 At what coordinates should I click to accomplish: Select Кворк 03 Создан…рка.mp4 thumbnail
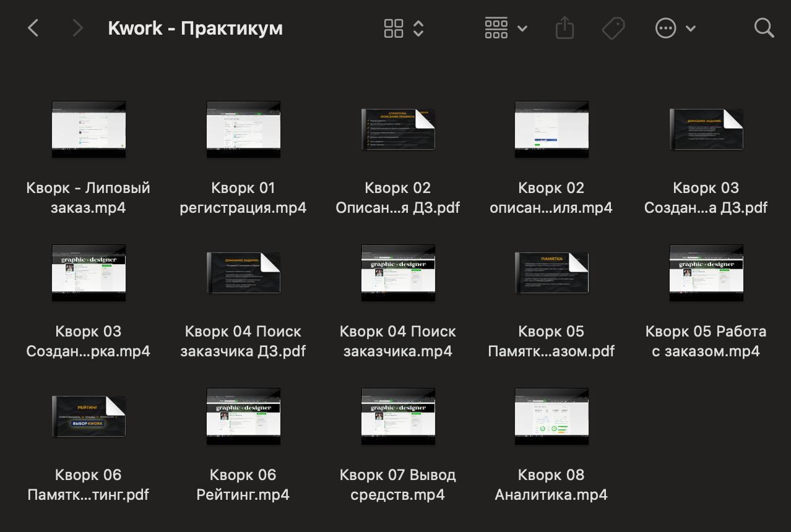coord(89,273)
